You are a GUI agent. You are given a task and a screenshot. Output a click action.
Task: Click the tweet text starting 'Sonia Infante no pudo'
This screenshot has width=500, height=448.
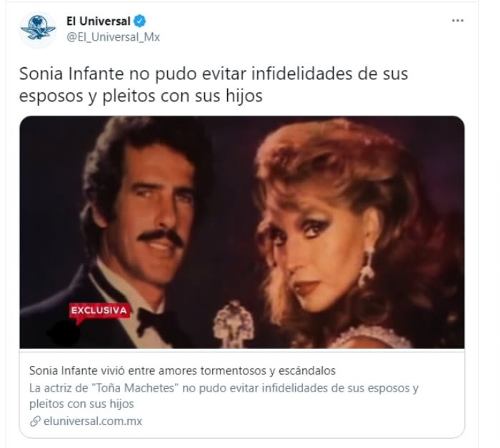[214, 84]
